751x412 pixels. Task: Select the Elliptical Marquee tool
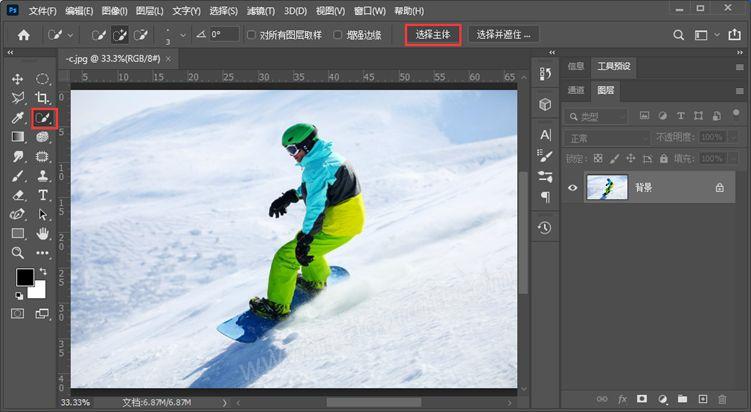click(x=43, y=79)
